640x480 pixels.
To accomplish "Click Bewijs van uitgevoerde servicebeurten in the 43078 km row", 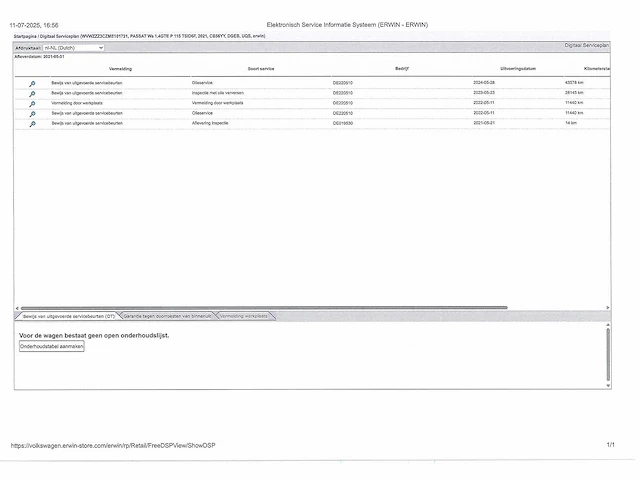I will [x=87, y=83].
